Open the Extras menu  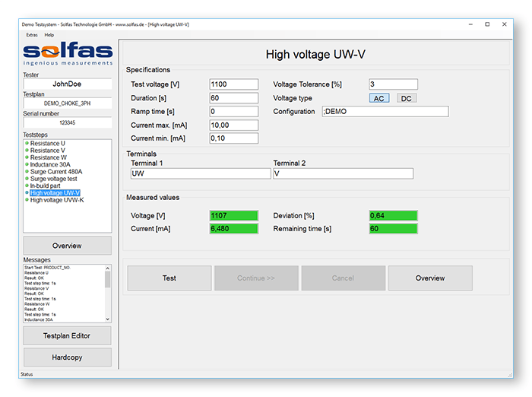point(32,35)
